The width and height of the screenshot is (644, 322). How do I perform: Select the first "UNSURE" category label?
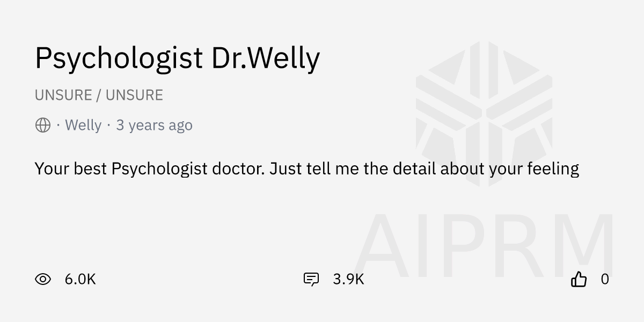(63, 95)
